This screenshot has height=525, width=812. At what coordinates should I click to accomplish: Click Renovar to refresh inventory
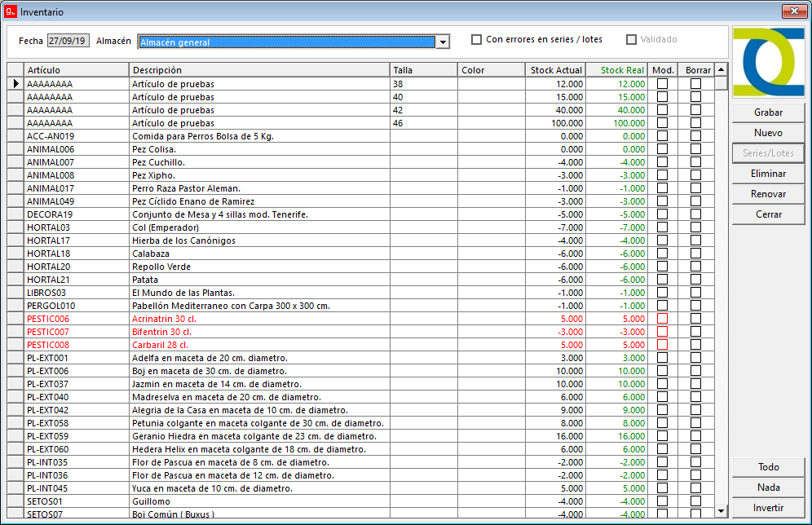[x=768, y=194]
